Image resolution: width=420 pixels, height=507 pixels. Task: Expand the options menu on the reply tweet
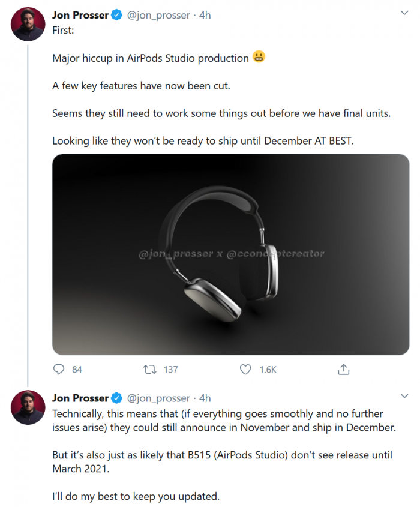[404, 395]
